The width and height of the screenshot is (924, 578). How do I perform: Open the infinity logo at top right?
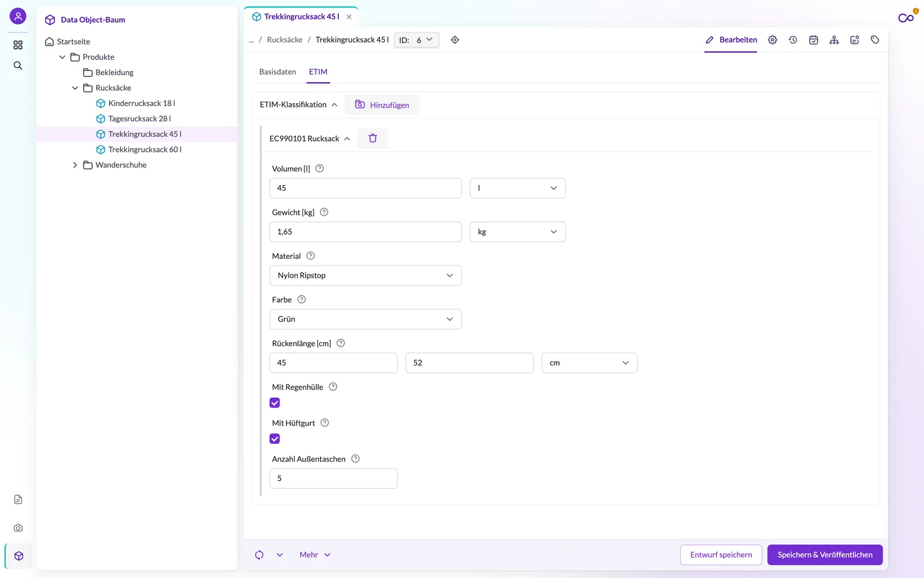click(906, 18)
